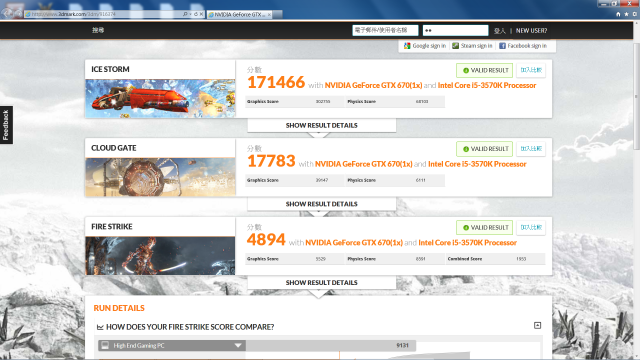Refresh the page with the reload icon

click(196, 14)
